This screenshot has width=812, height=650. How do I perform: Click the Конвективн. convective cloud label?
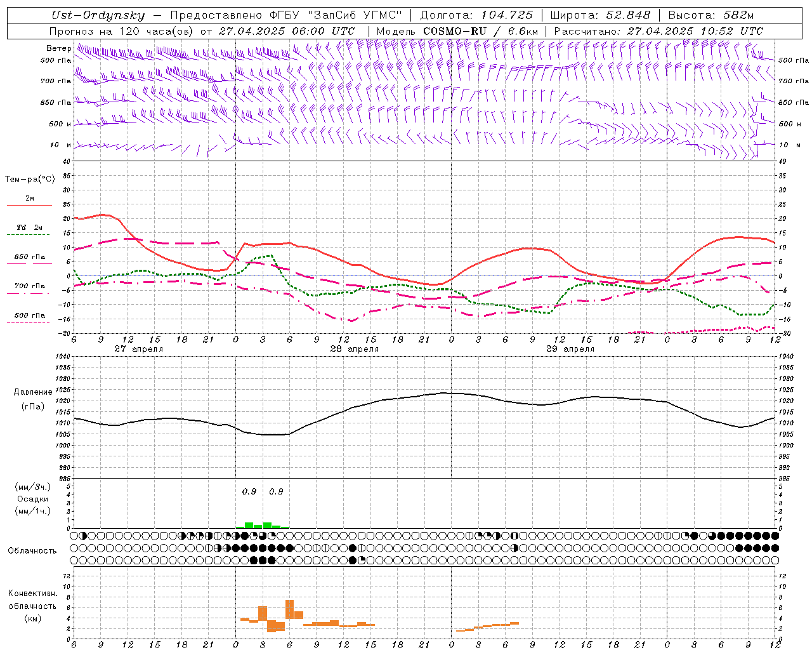32,594
